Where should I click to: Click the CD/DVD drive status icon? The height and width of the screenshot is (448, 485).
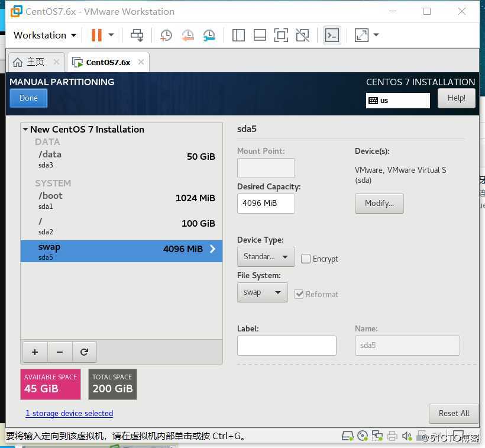tap(362, 436)
